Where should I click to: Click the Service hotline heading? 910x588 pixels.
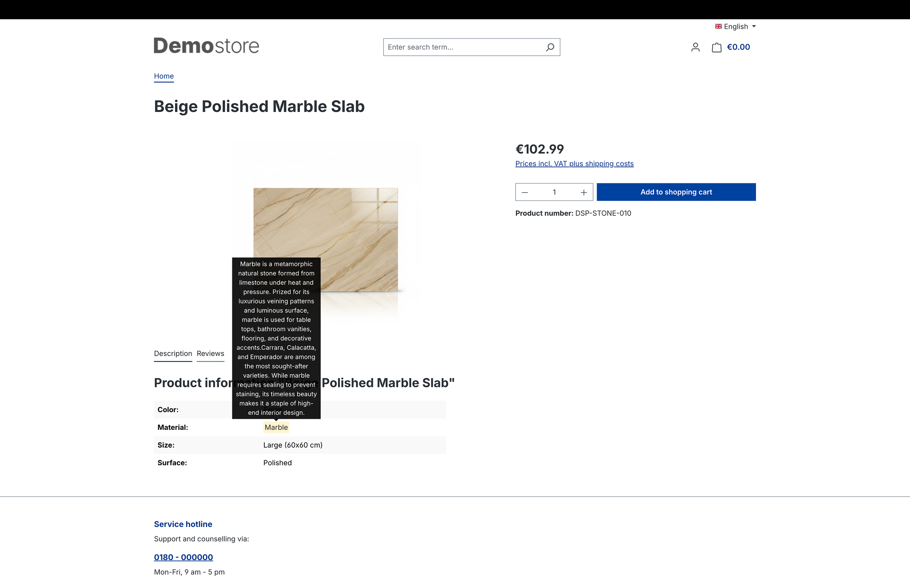coord(183,524)
